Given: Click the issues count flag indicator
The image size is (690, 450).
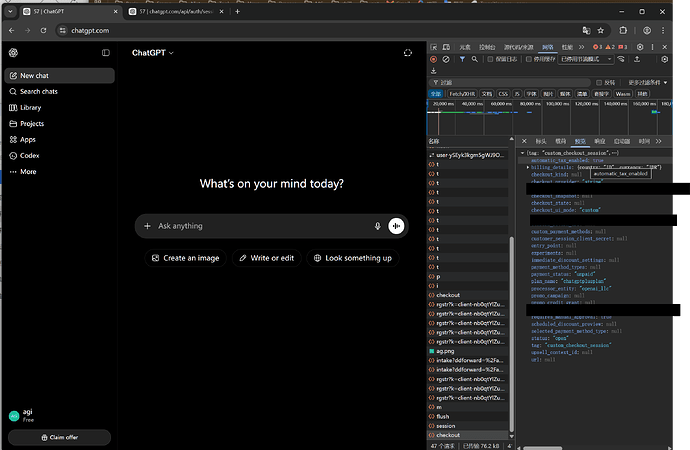Looking at the screenshot, I should tap(623, 47).
